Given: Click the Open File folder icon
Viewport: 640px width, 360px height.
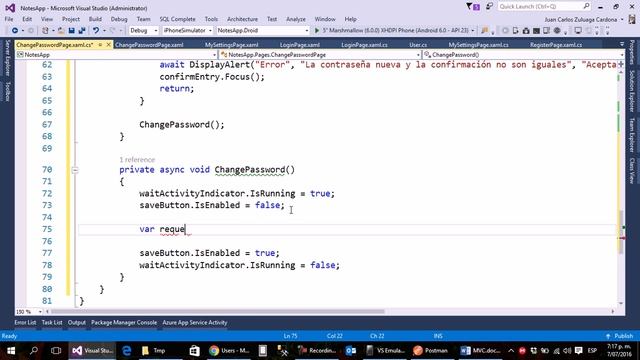Looking at the screenshot, I should tap(61, 31).
